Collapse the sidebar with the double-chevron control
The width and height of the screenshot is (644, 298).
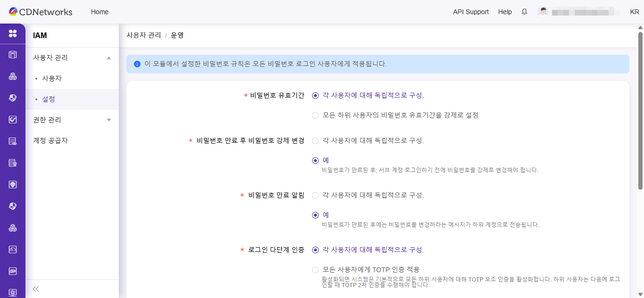click(35, 289)
